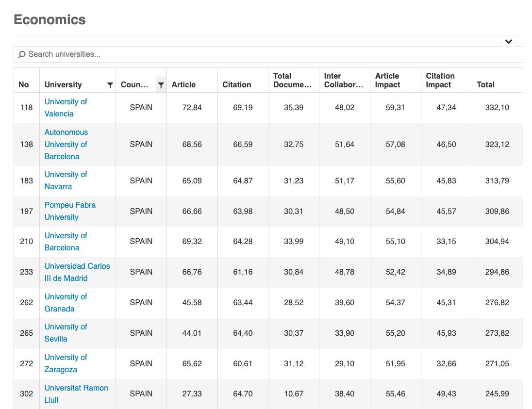The image size is (532, 409).
Task: Expand the chevron dropdown above the table
Action: point(508,41)
